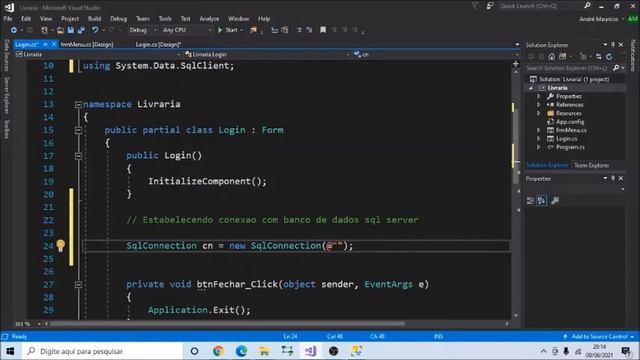Open Microsoft Edge from the taskbar
The image size is (640, 360).
point(241,351)
